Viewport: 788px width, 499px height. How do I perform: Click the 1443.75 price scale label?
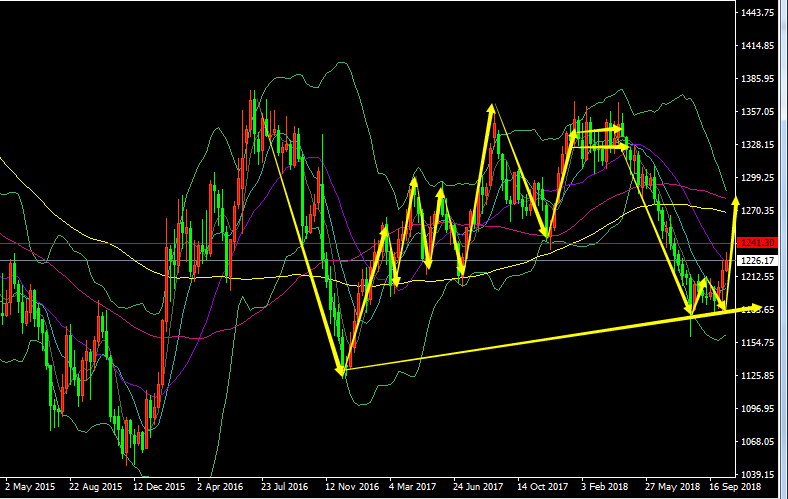pos(757,13)
